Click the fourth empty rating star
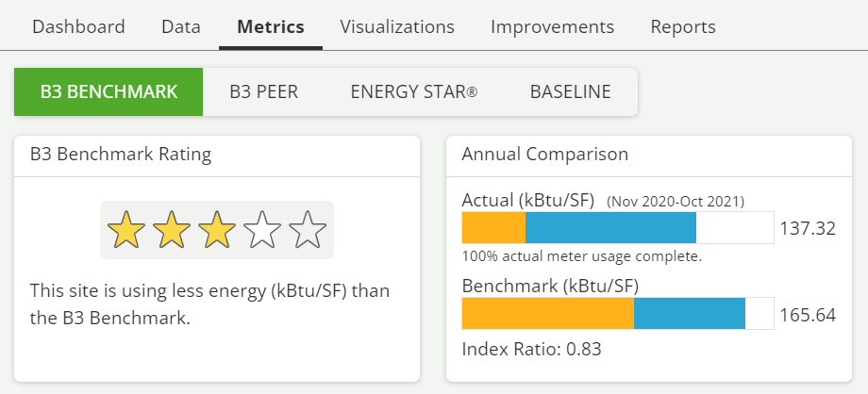The image size is (868, 394). click(x=262, y=230)
